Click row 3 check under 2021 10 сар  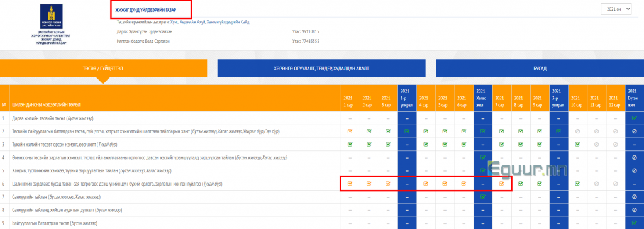(577, 144)
